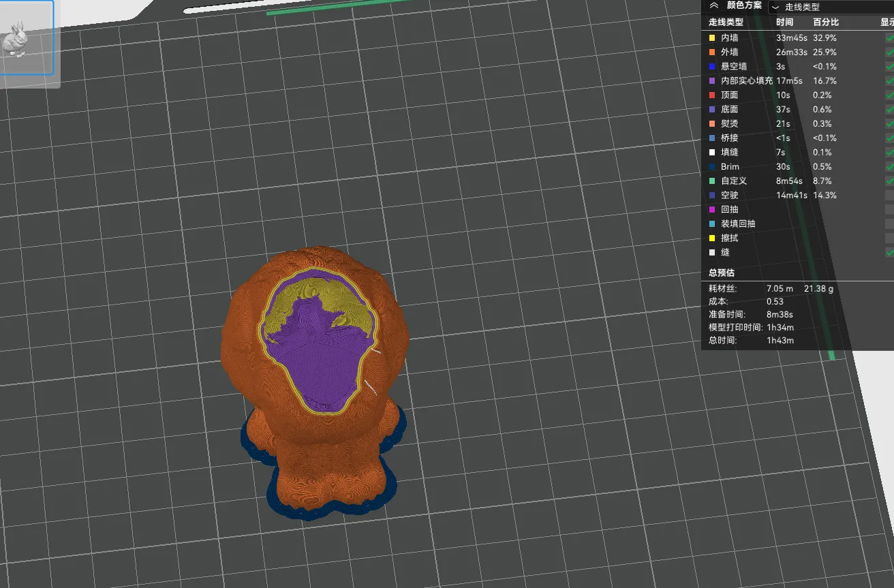Toggle display checkbox for 底面

pos(890,110)
